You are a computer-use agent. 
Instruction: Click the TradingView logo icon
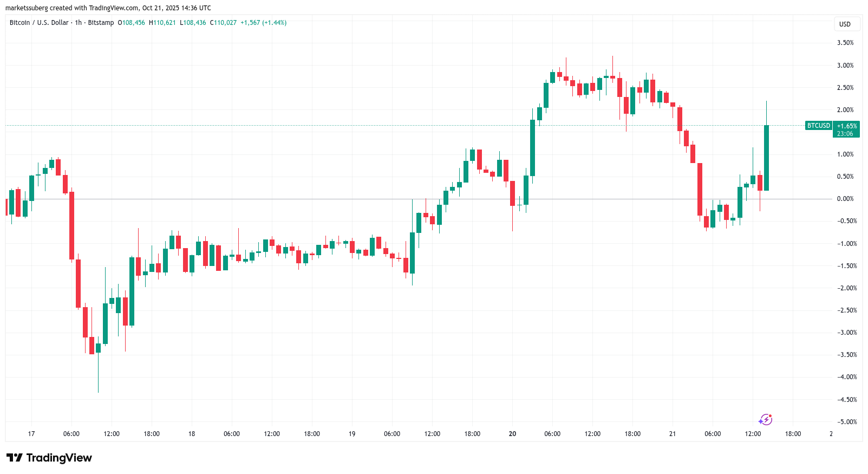[15, 458]
